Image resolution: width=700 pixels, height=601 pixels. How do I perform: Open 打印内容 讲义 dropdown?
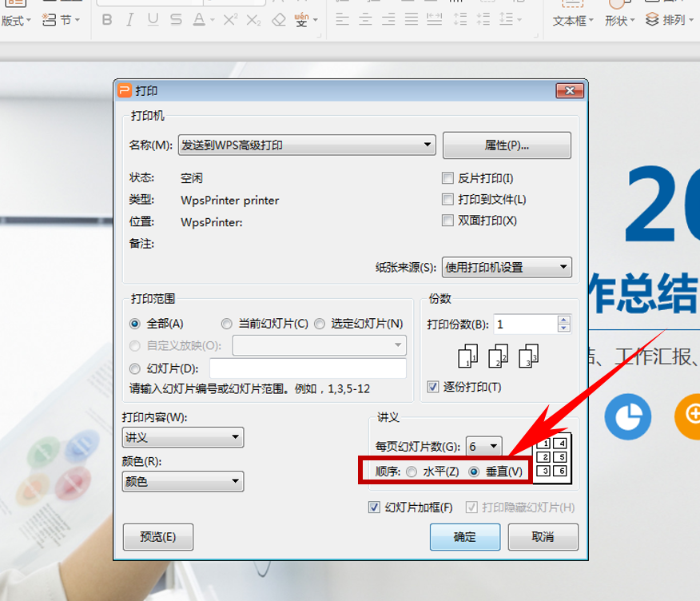pyautogui.click(x=183, y=437)
